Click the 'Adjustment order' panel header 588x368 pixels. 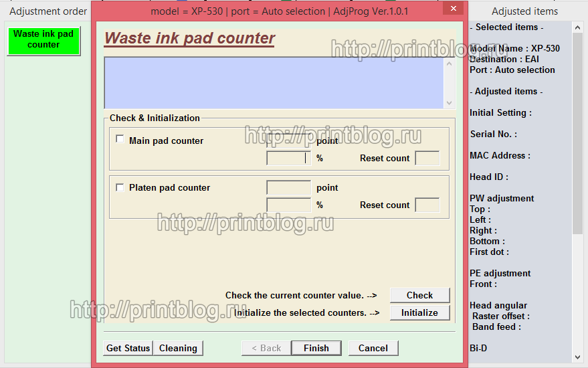[48, 11]
